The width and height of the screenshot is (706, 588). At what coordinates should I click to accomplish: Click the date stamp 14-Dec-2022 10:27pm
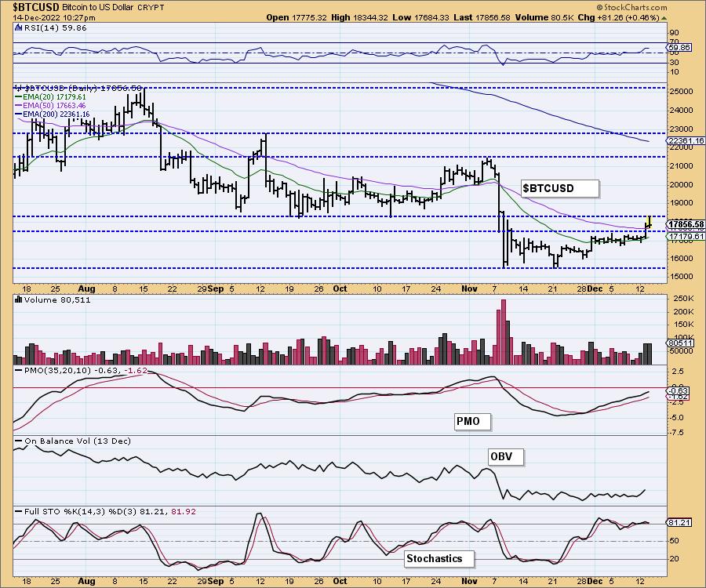click(x=54, y=17)
